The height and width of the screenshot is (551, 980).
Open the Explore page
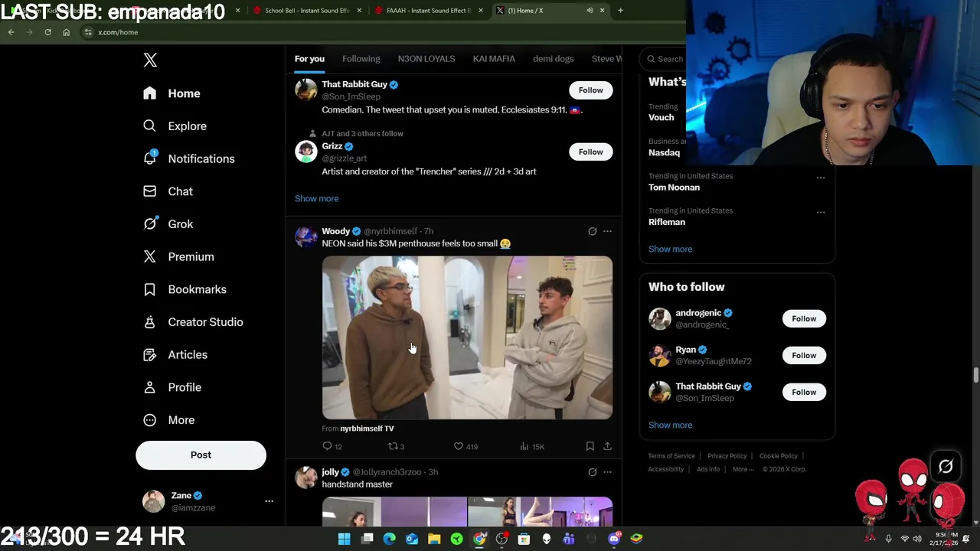point(175,126)
